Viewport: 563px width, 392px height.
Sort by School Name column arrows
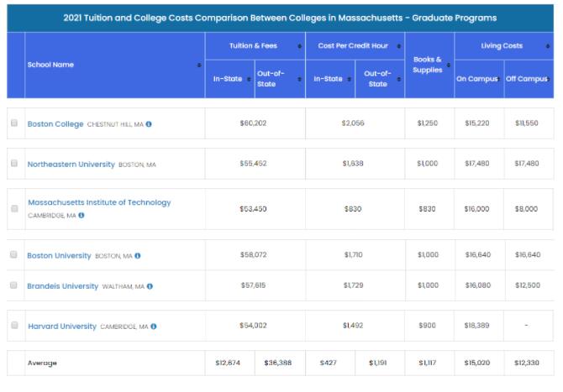(x=199, y=65)
